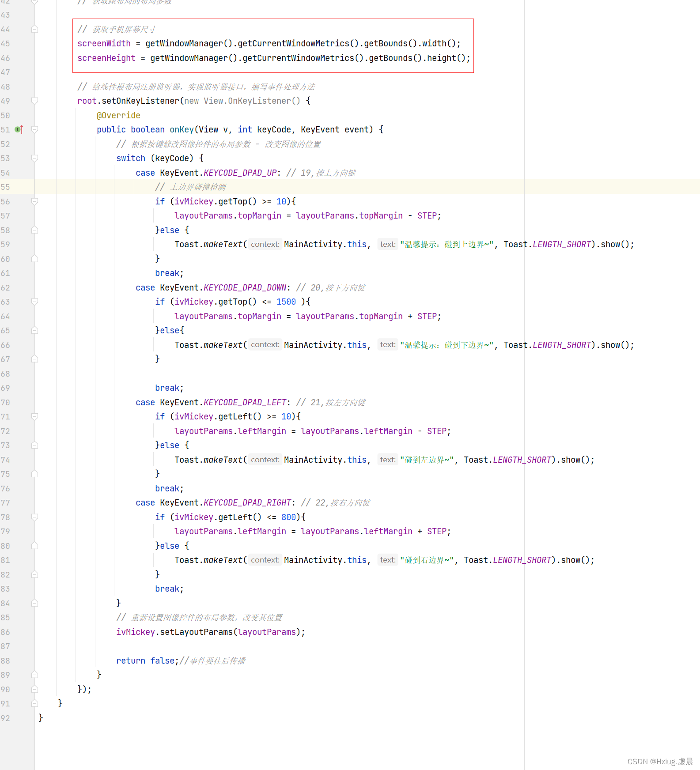Collapse the switch block fold at line 53
700x770 pixels.
(x=34, y=158)
